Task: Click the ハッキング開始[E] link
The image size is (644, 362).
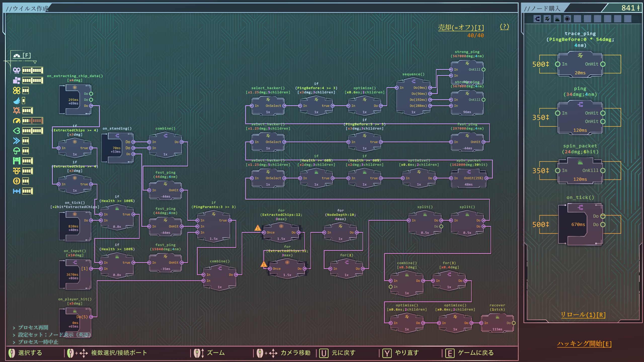Action: pos(584,344)
